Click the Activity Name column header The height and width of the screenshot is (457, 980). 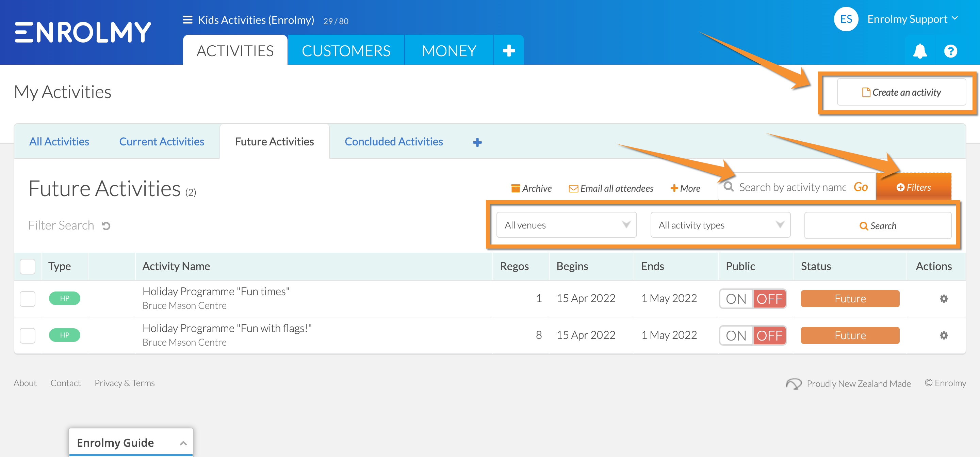(176, 266)
